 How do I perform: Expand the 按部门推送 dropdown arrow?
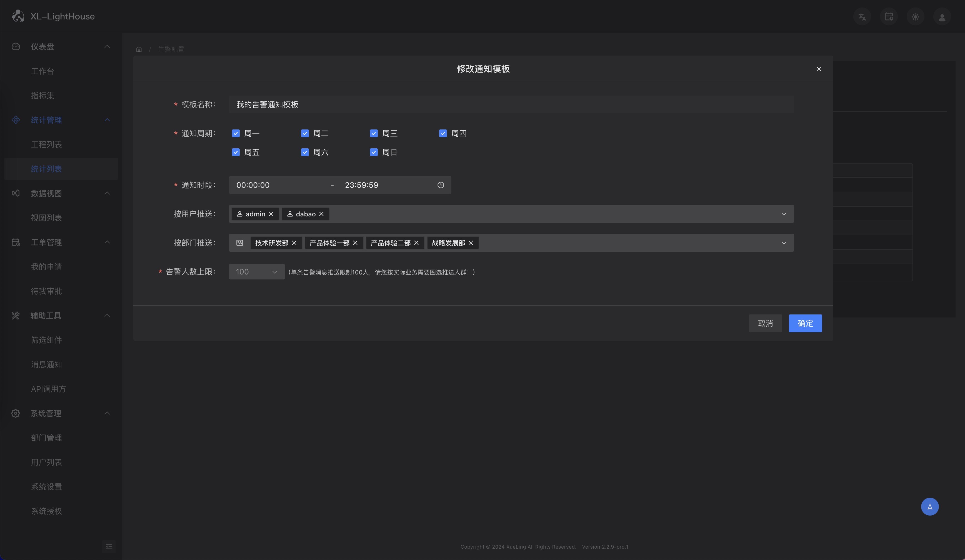(784, 243)
